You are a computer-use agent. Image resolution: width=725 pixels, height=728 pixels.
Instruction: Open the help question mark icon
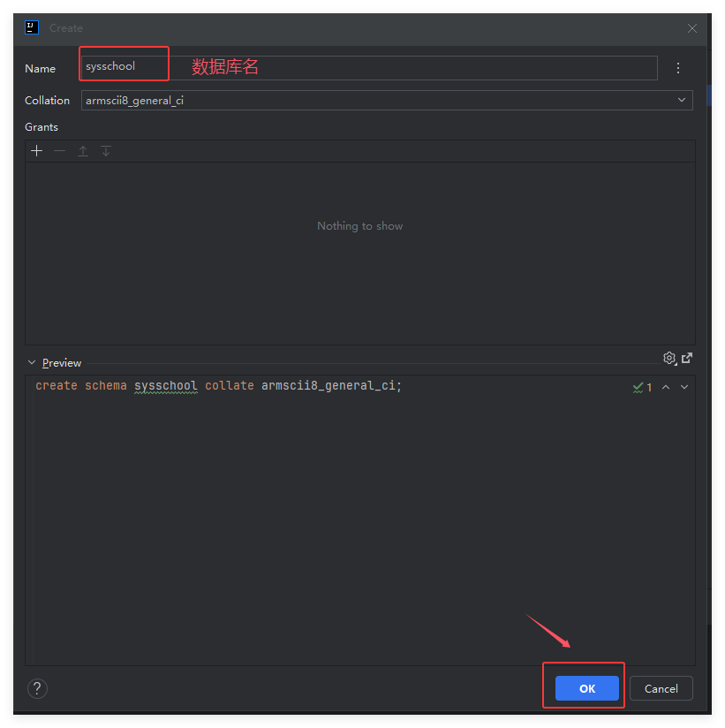pyautogui.click(x=37, y=688)
